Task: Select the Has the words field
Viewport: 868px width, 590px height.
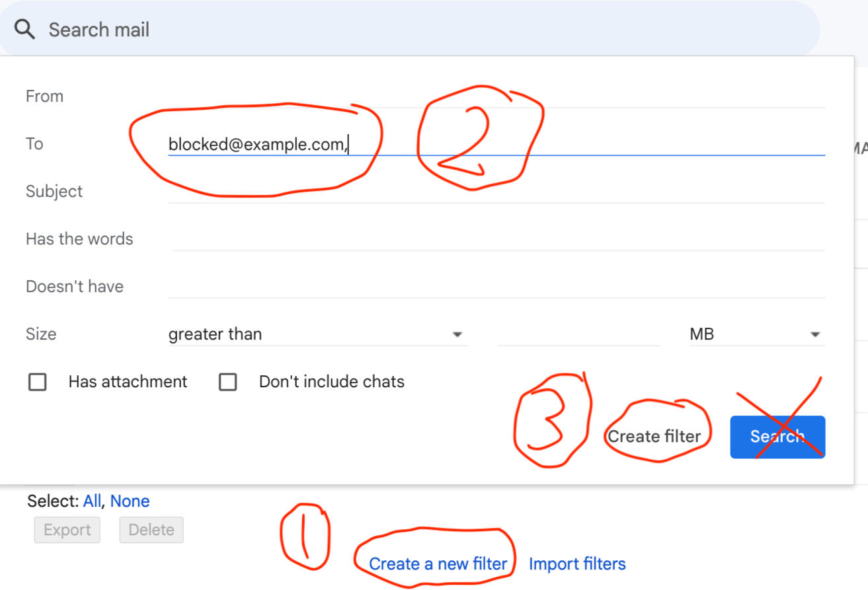Action: pos(496,239)
